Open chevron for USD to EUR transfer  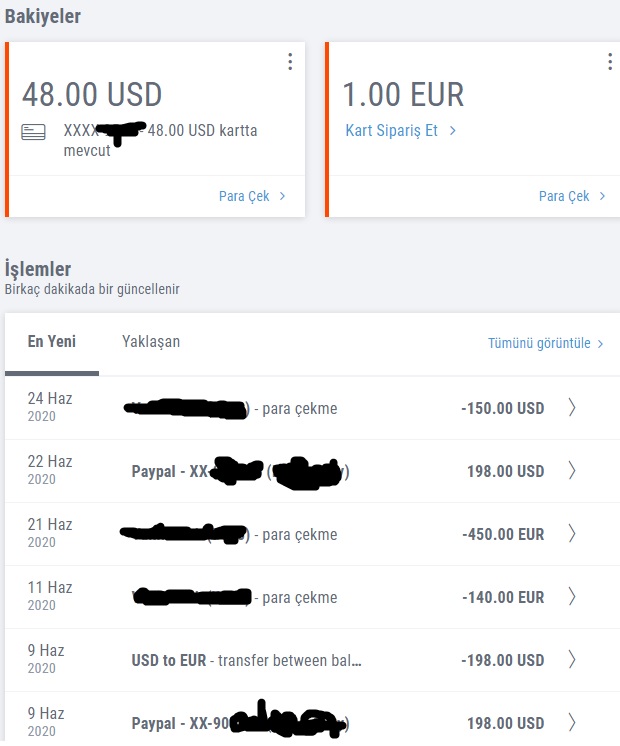click(572, 660)
